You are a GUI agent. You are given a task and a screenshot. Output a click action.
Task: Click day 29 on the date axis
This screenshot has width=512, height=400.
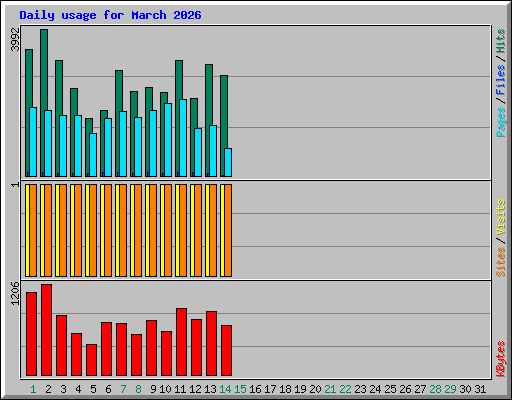[450, 389]
